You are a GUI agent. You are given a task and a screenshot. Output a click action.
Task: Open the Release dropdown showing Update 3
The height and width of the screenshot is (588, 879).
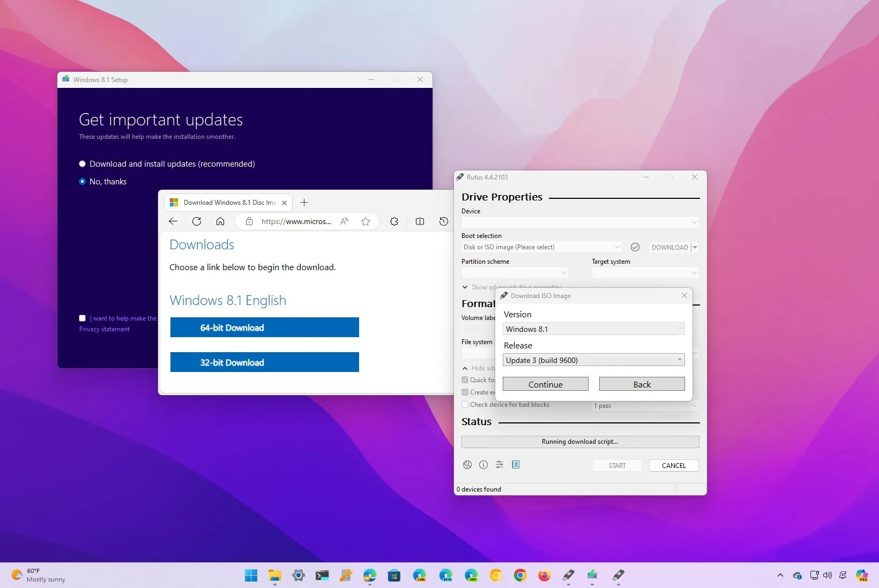(593, 360)
